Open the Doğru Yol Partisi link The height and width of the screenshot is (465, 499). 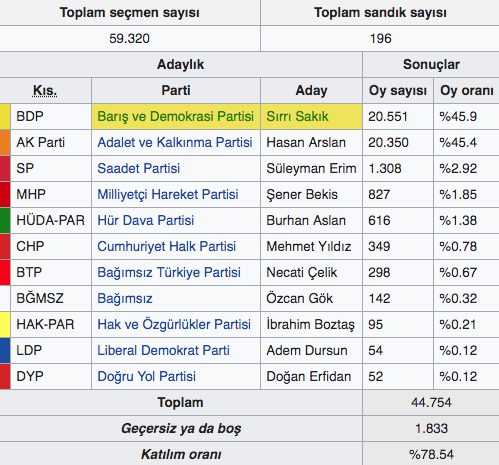click(x=146, y=377)
